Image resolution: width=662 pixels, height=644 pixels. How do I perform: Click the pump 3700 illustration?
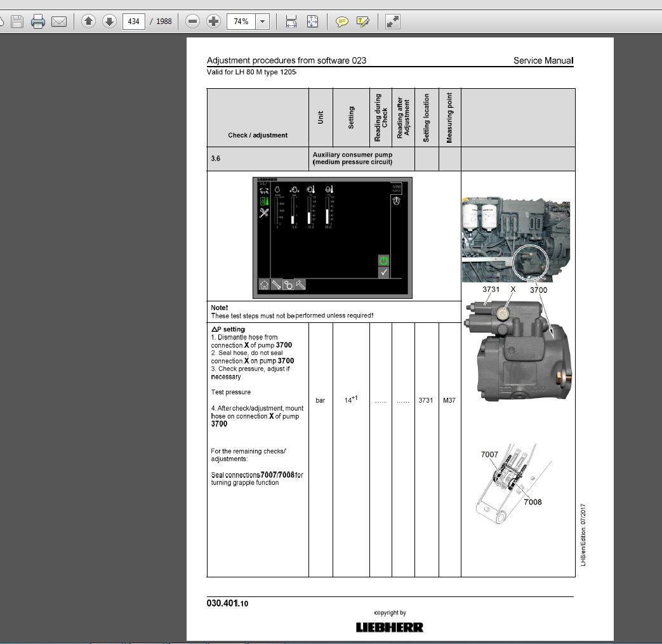click(518, 350)
